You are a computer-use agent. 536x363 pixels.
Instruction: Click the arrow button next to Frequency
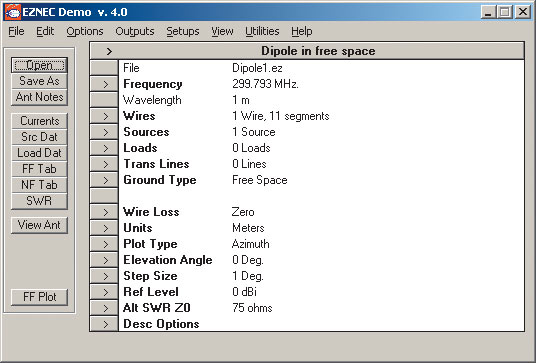pos(104,84)
